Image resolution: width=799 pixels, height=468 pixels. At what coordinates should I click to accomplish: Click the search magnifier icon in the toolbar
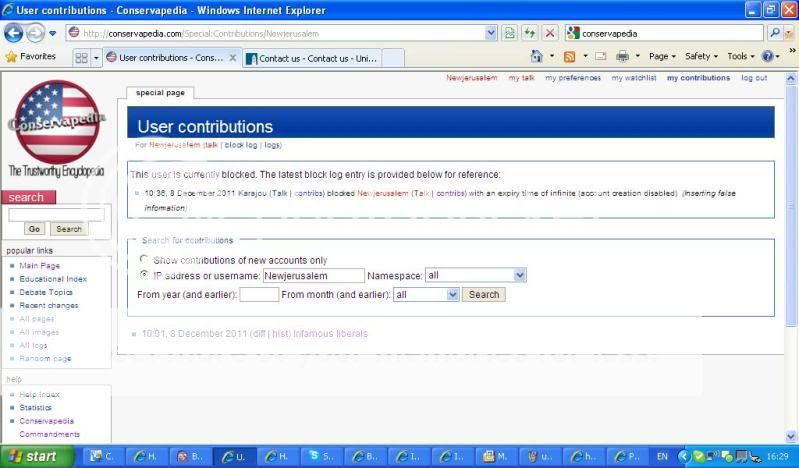click(x=775, y=33)
